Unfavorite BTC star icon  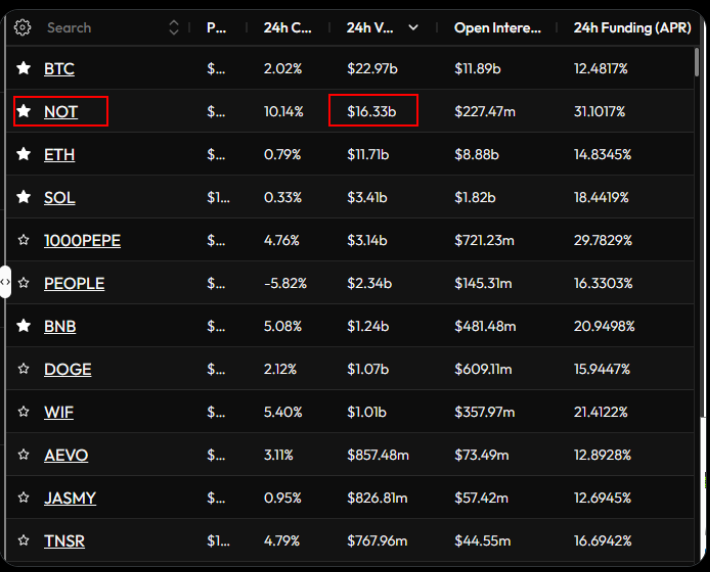coord(24,69)
